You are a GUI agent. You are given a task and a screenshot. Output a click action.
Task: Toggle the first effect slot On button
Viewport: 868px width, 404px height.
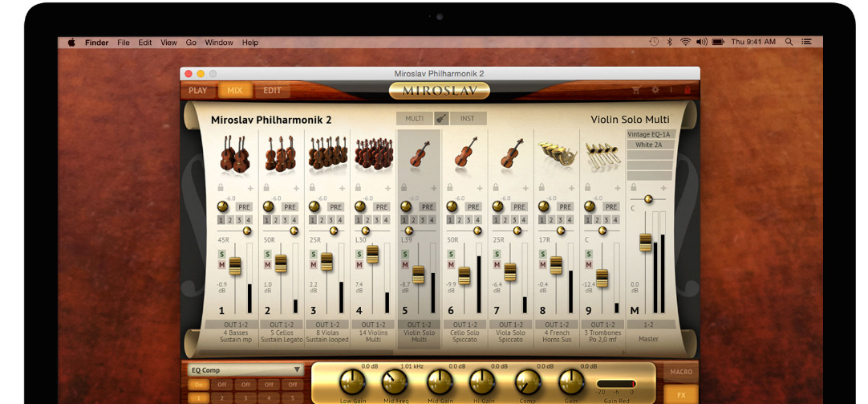(x=198, y=384)
